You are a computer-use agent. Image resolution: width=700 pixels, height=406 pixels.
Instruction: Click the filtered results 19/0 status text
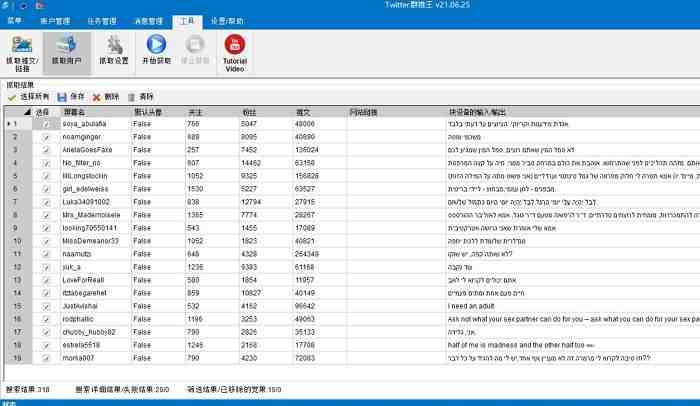[234, 389]
